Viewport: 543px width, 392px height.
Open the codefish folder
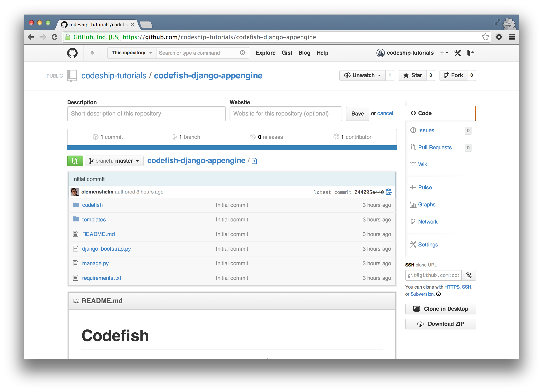(92, 205)
